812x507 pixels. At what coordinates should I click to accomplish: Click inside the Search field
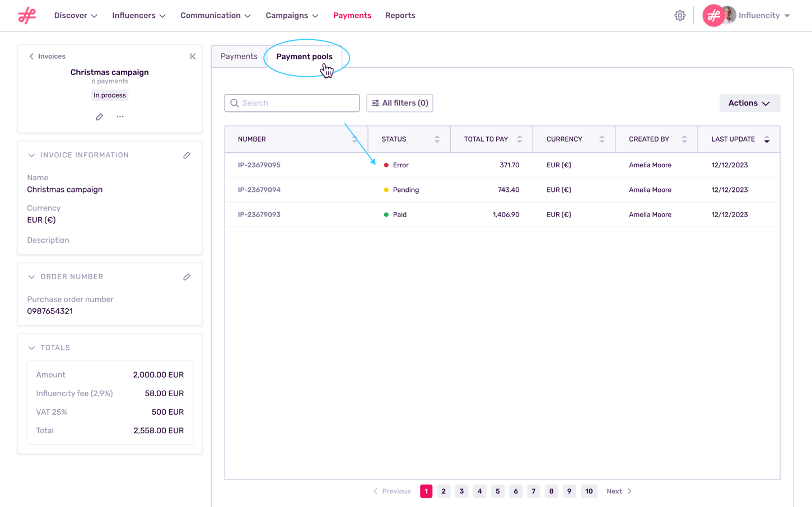click(x=291, y=102)
